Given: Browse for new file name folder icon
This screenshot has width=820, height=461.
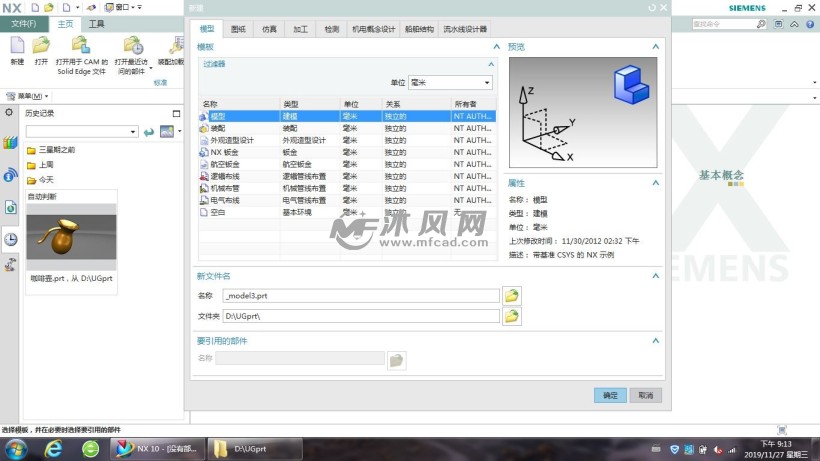Looking at the screenshot, I should click(x=511, y=296).
